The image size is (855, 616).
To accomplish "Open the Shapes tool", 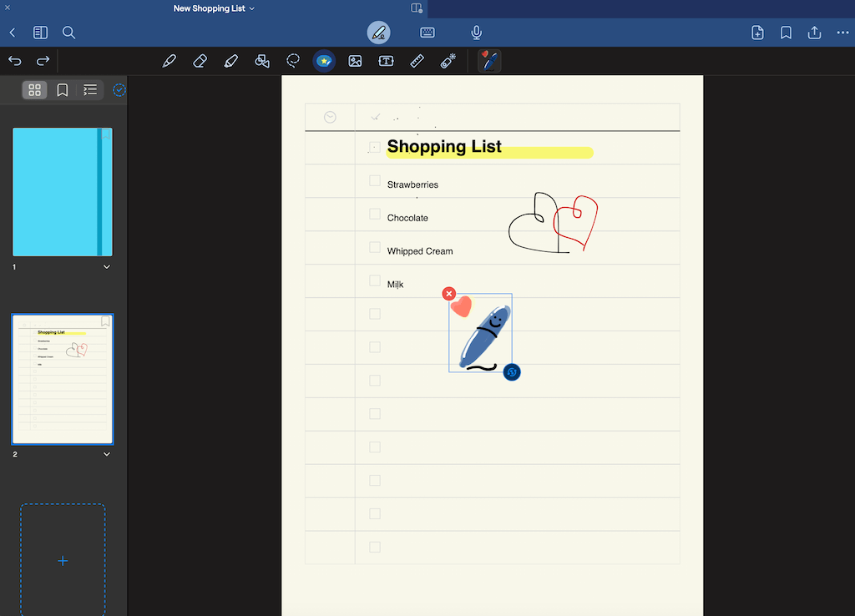I will click(x=262, y=60).
